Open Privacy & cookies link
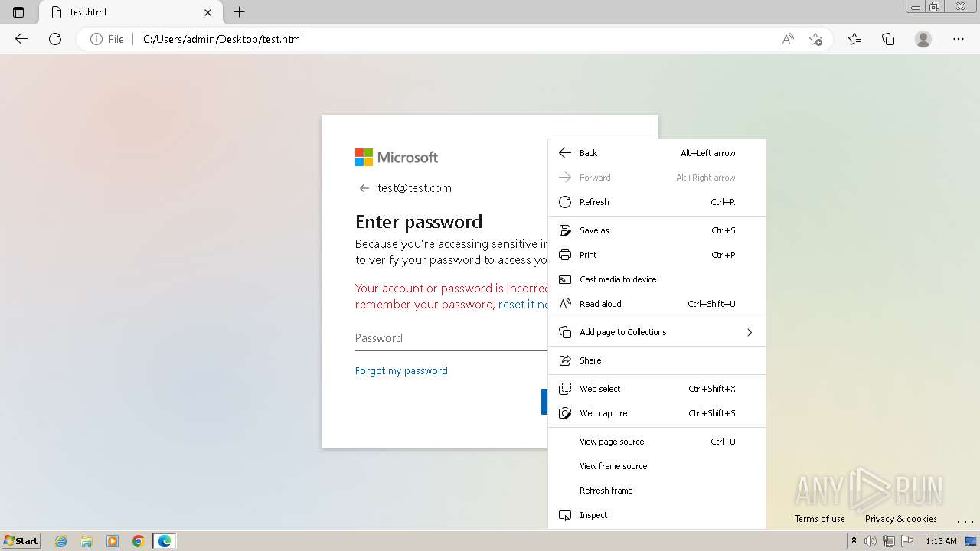The width and height of the screenshot is (980, 551). coord(900,519)
